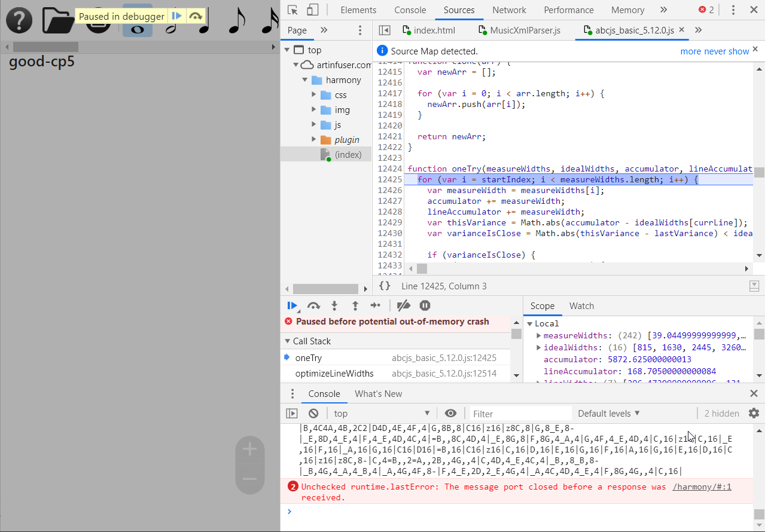Open the index.html file tab
765x532 pixels.
point(429,30)
